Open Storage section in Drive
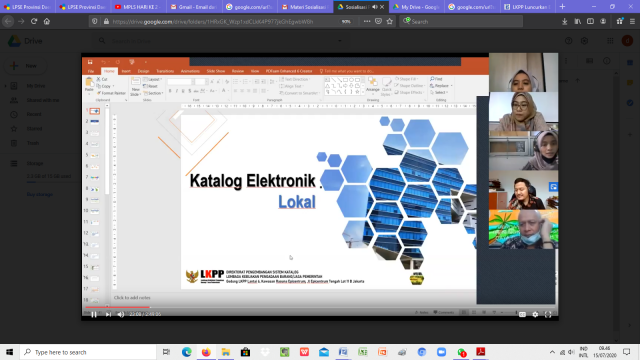Image resolution: width=640 pixels, height=360 pixels. coord(35,163)
